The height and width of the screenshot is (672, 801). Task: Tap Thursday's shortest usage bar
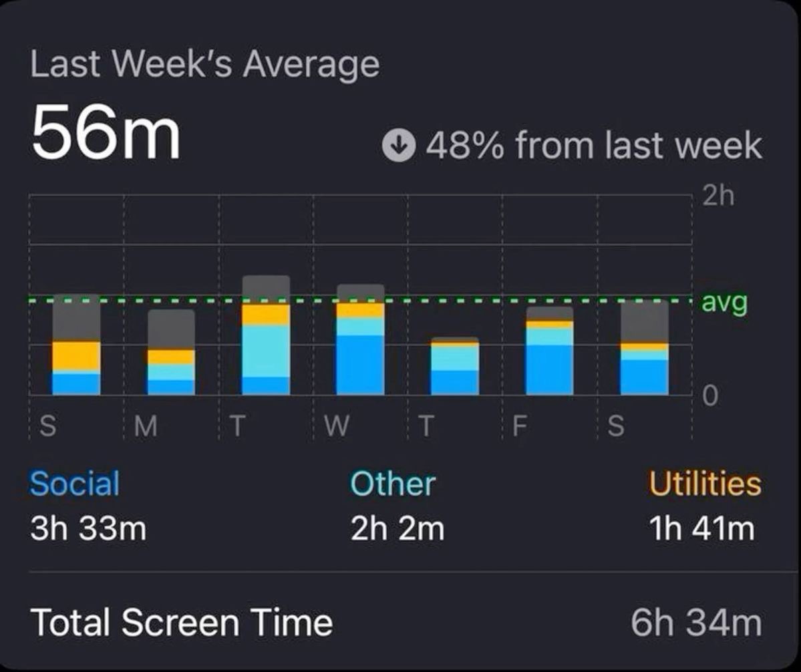(455, 365)
